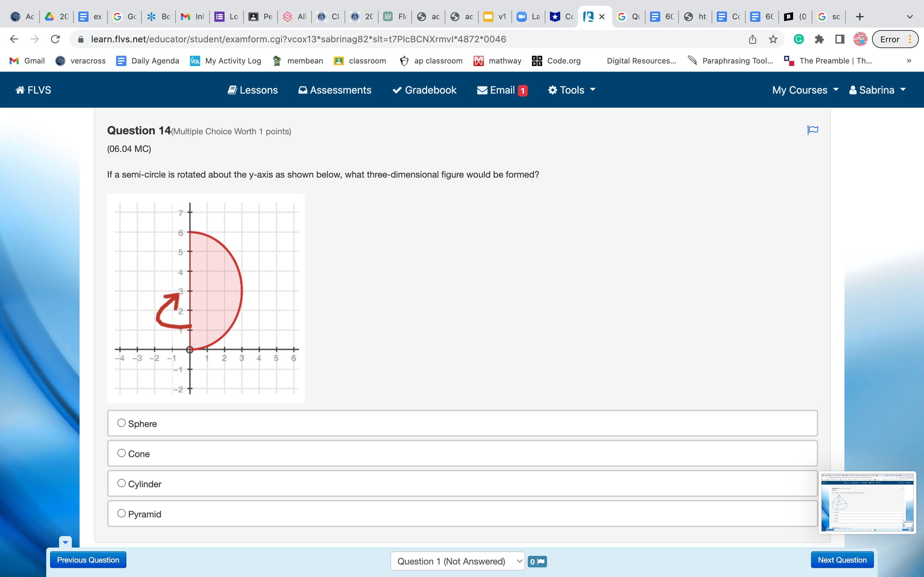924x577 pixels.
Task: Bookmark page with star icon
Action: click(773, 39)
